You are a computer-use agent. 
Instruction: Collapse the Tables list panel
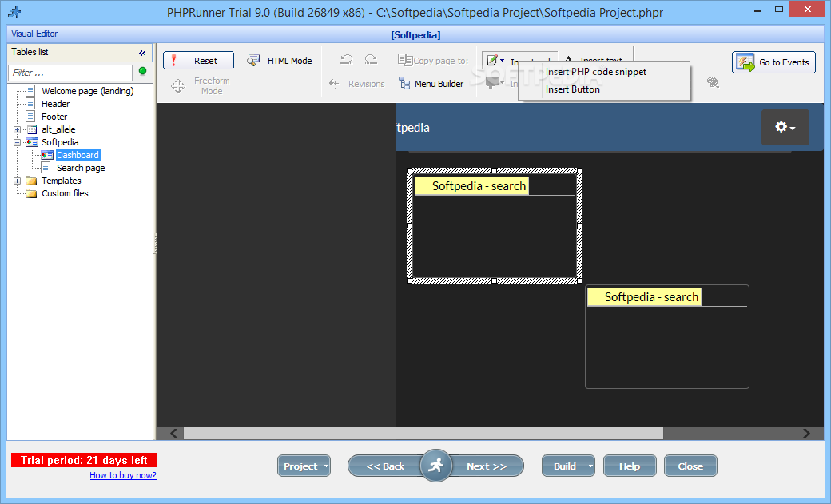142,53
